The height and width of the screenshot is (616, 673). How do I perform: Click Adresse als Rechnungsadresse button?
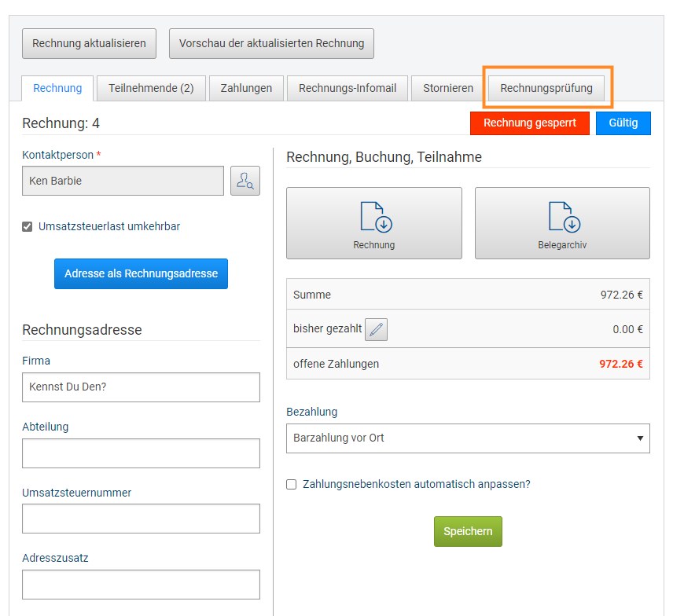click(x=141, y=274)
